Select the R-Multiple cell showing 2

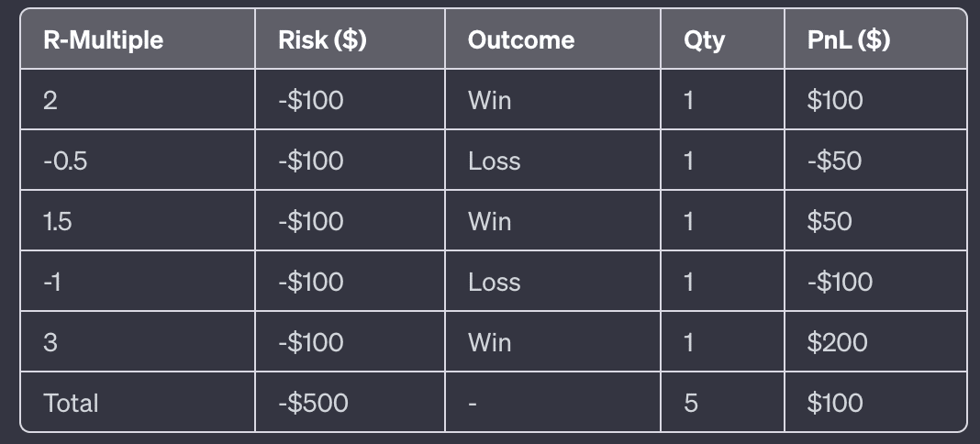pyautogui.click(x=50, y=101)
